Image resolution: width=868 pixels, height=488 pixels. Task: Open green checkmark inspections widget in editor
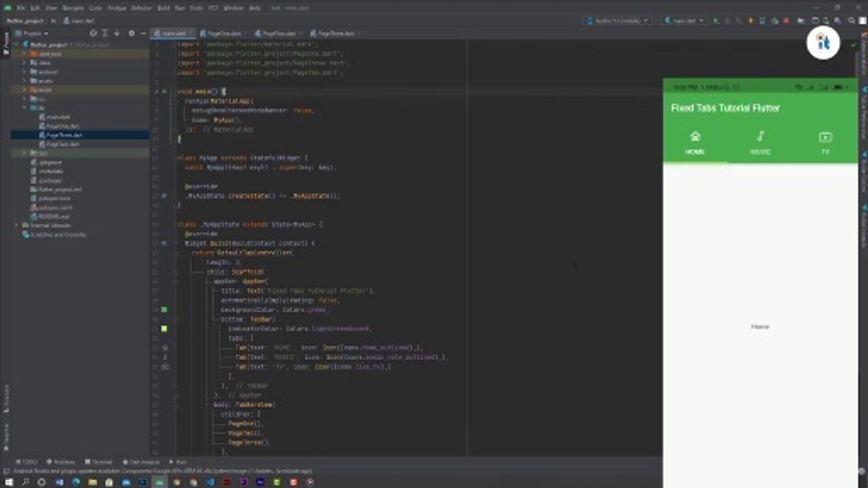pyautogui.click(x=854, y=45)
